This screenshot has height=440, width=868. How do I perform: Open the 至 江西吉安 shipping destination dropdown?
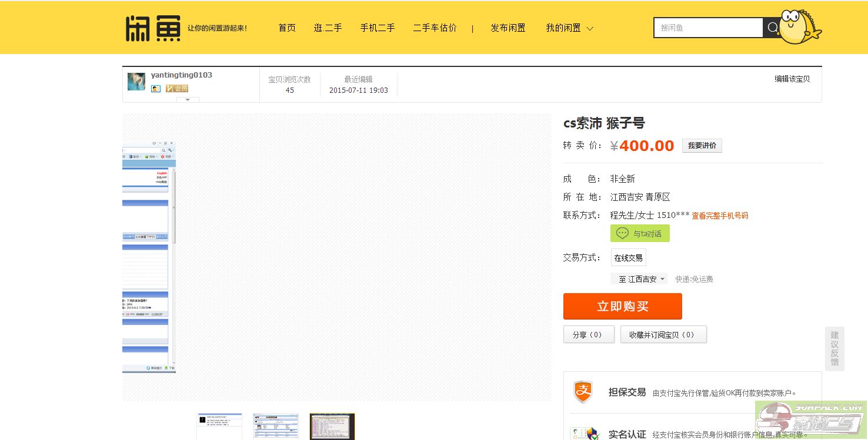pyautogui.click(x=639, y=279)
